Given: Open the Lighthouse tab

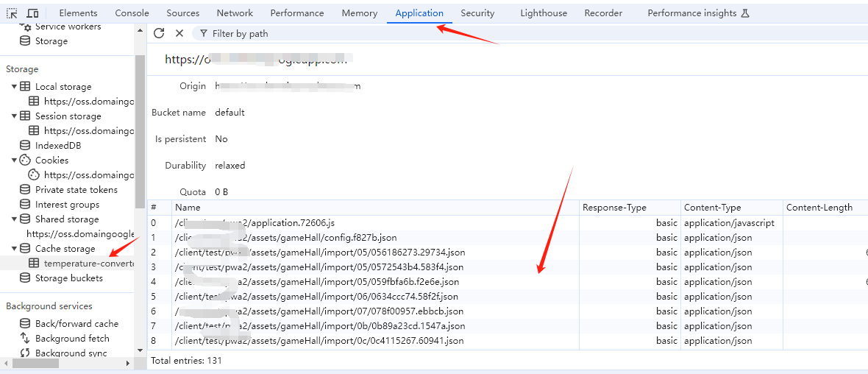Looking at the screenshot, I should (543, 13).
